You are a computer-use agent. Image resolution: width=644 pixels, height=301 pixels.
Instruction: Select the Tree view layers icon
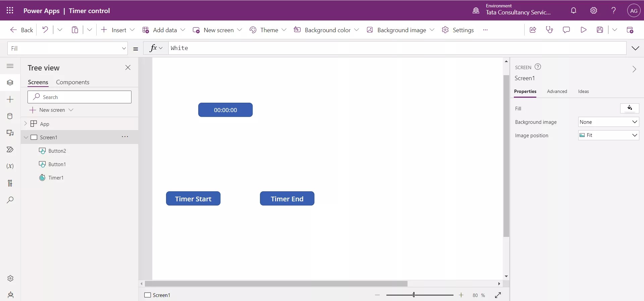point(10,83)
